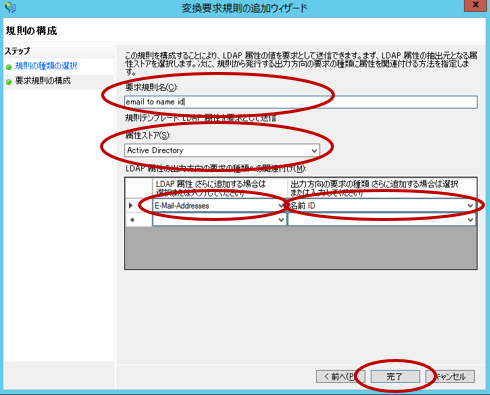490x395 pixels.
Task: Click the キャンセル button
Action: [x=450, y=377]
